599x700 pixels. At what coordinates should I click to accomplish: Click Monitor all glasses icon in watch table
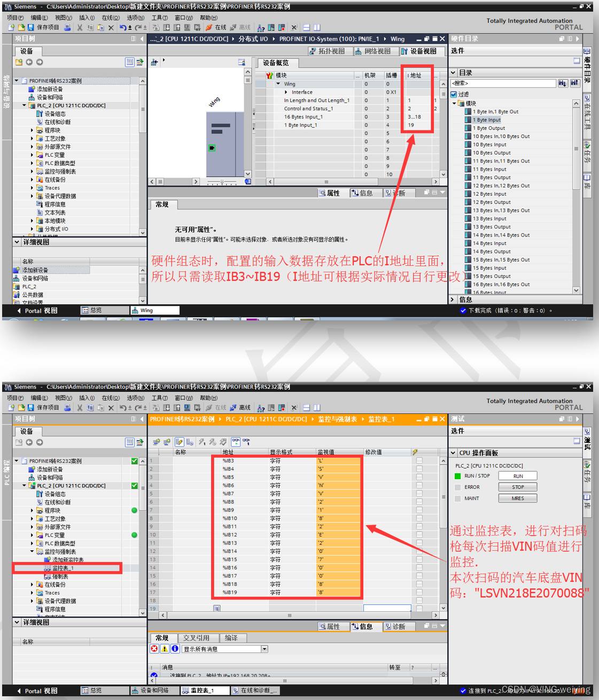tap(236, 442)
